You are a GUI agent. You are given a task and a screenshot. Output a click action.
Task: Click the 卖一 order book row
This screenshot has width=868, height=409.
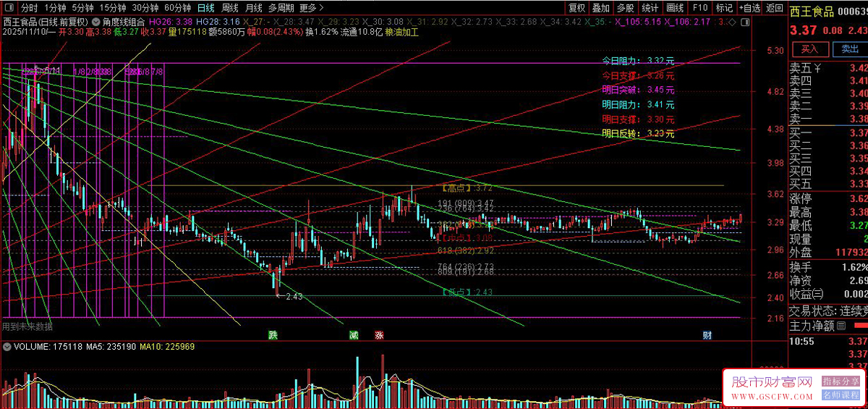828,118
